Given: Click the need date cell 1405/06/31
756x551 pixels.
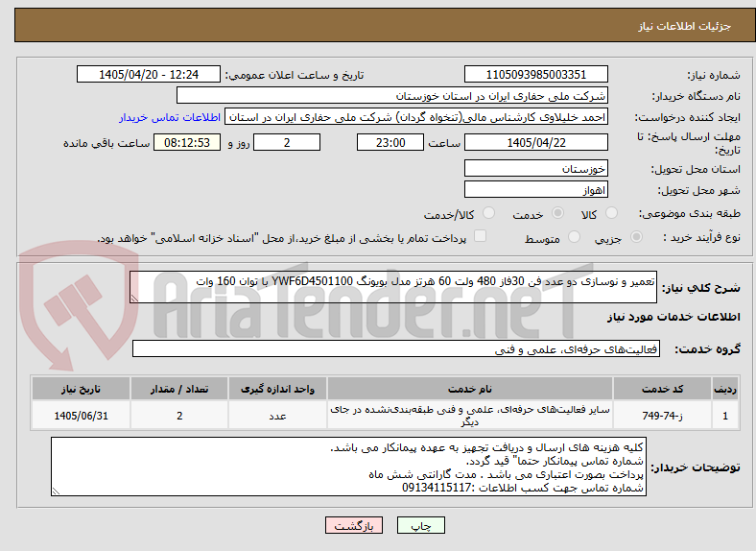Looking at the screenshot, I should coord(81,416).
